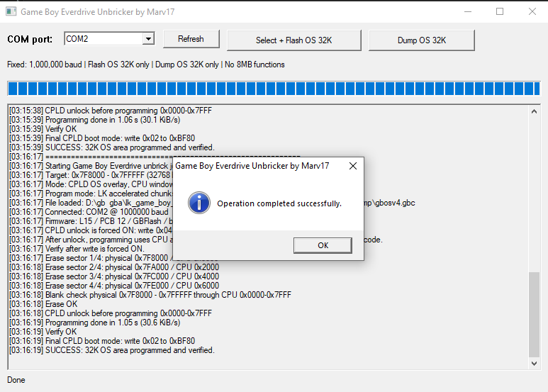Click Select + Flash OS 32K button
548x392 pixels.
coord(294,40)
